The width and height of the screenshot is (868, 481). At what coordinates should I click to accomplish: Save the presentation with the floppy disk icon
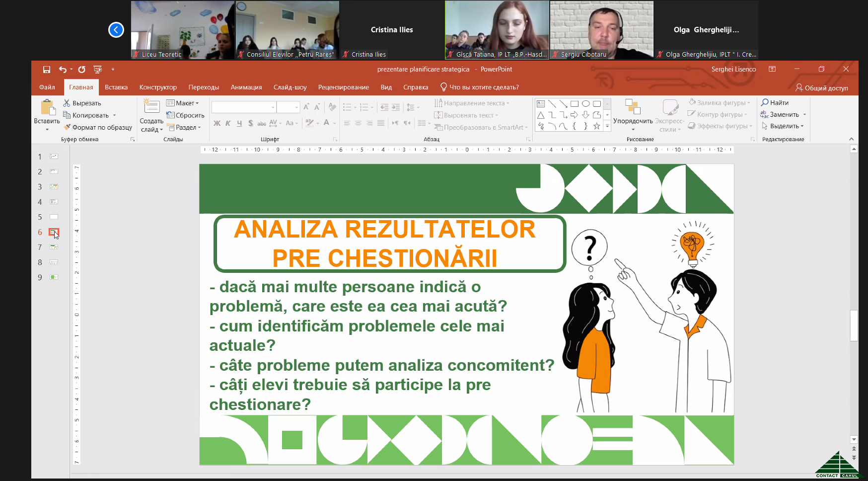click(x=47, y=70)
